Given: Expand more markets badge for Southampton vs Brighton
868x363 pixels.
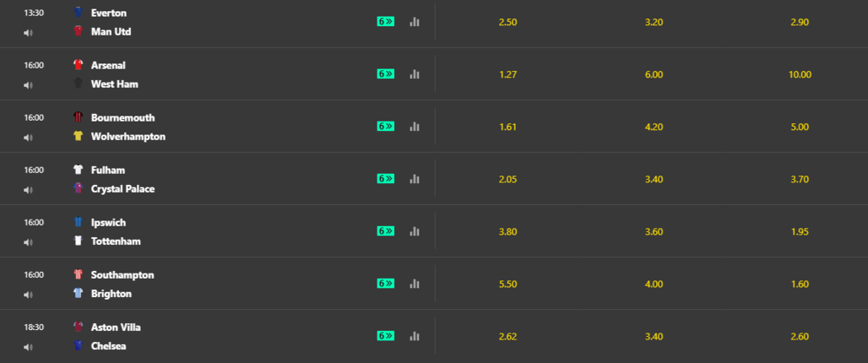Looking at the screenshot, I should tap(386, 283).
